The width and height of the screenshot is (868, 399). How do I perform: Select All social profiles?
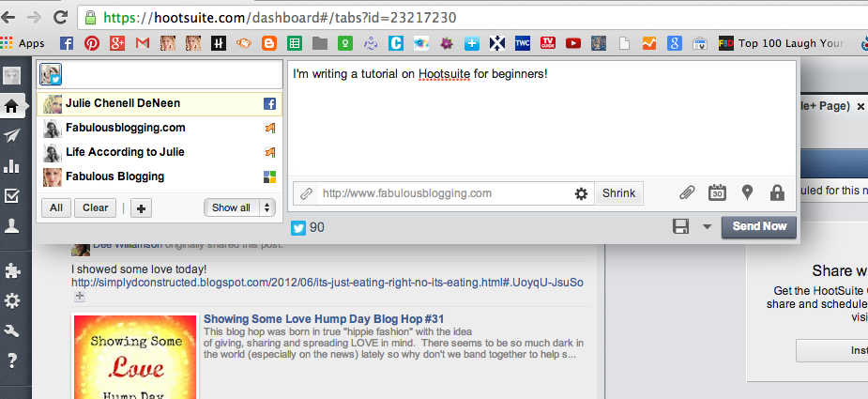[56, 207]
